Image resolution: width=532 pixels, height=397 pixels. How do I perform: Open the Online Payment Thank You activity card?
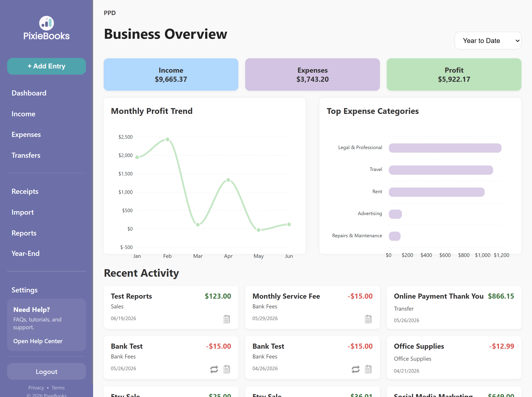point(454,307)
